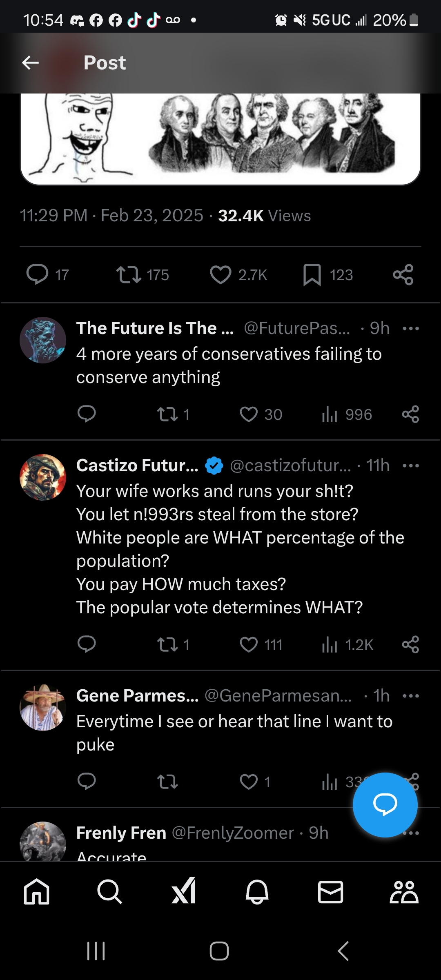View analytics for The Future Is The reply
The image size is (441, 980).
pyautogui.click(x=330, y=414)
